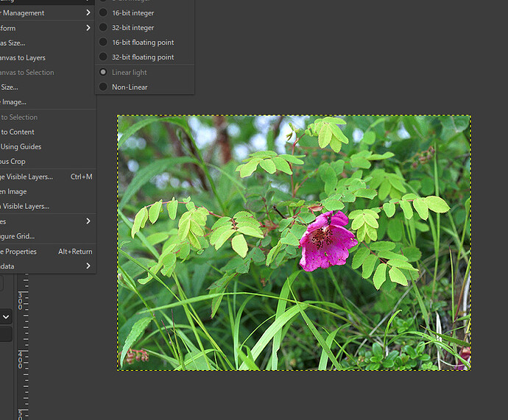Run Zealous Crop from the menu

coord(13,161)
